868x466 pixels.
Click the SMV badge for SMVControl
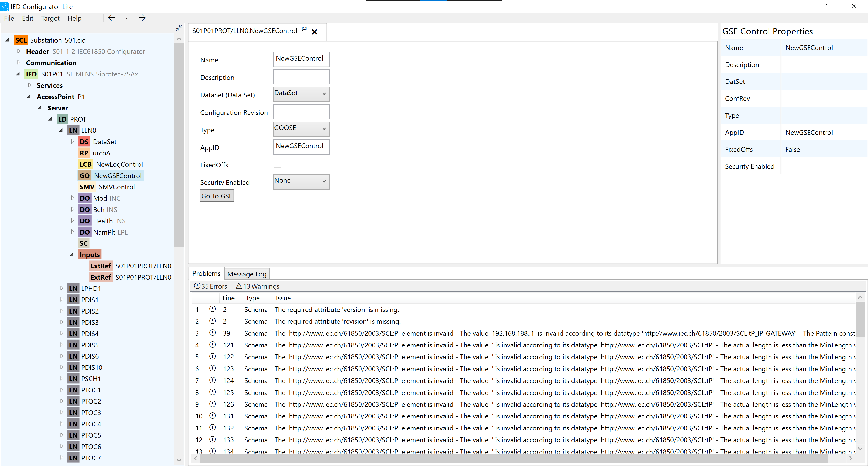[x=87, y=187]
